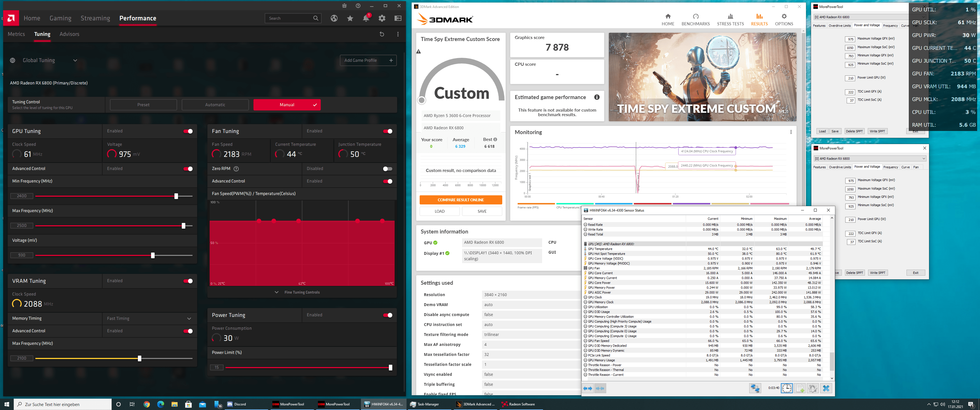
Task: Add Game Profile plus button
Action: (x=368, y=60)
